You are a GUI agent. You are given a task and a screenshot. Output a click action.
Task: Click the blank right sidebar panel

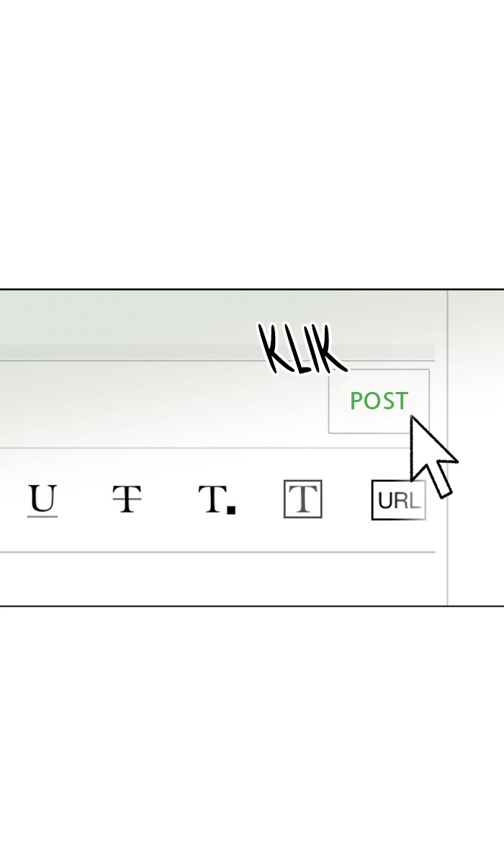coord(476,447)
